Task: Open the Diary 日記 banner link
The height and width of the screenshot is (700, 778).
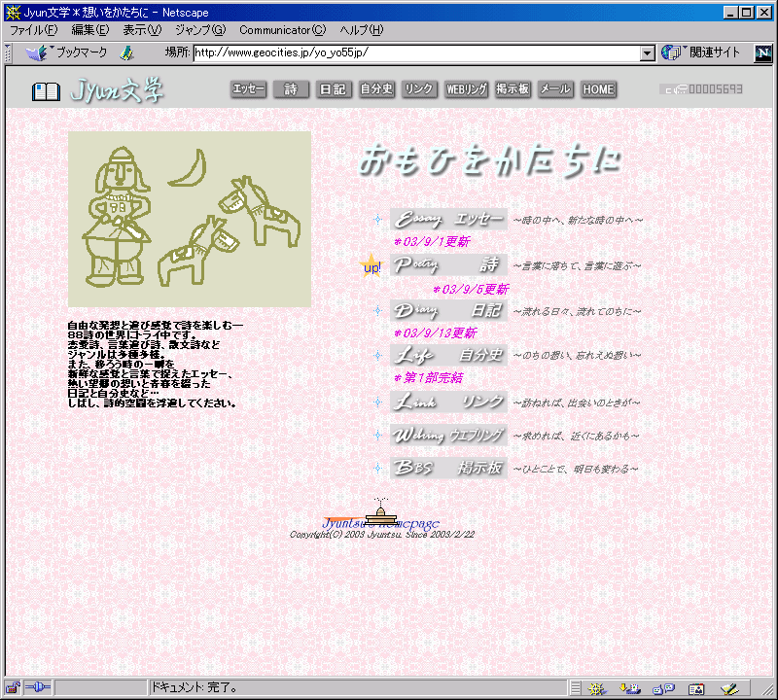Action: pos(448,310)
